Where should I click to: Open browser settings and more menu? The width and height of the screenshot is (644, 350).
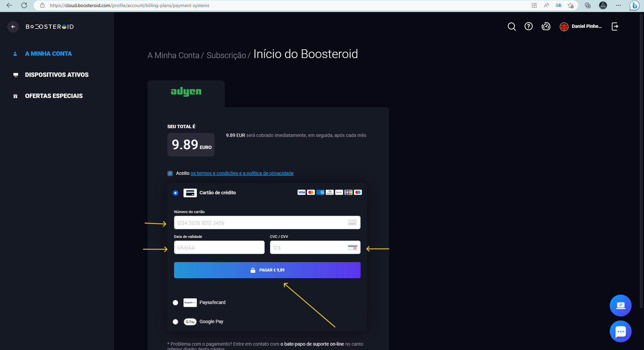[x=619, y=5]
